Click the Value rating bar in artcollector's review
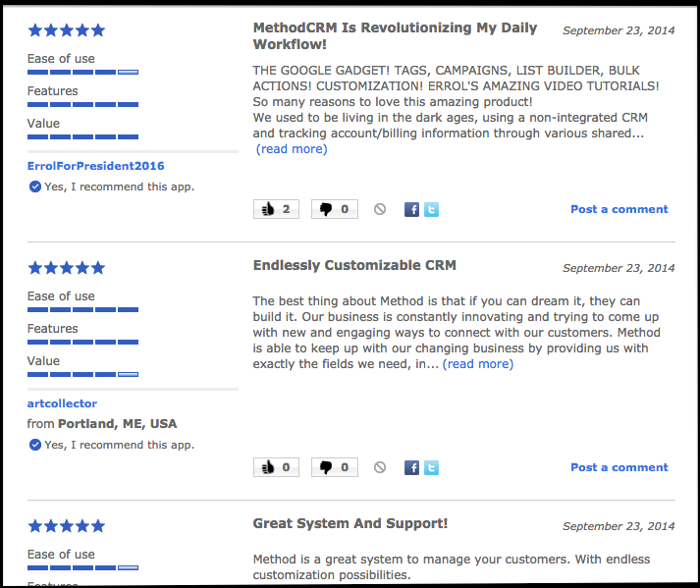 tap(82, 374)
